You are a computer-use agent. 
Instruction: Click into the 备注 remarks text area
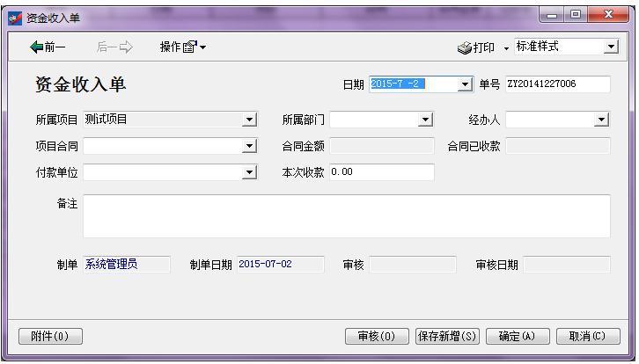click(x=346, y=216)
